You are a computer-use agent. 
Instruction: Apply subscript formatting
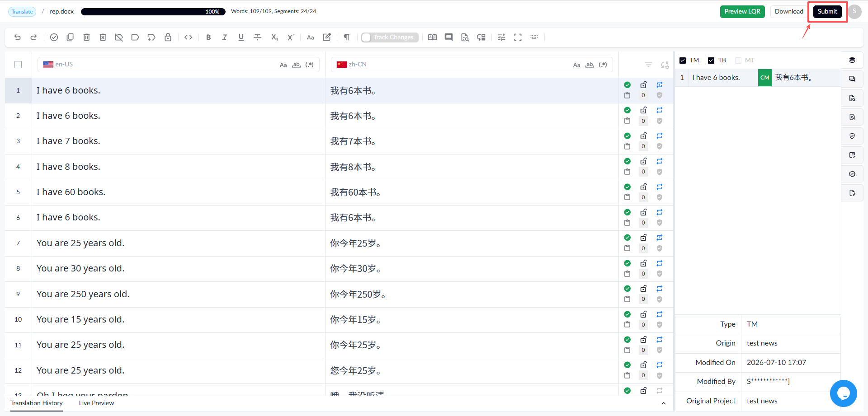(274, 37)
